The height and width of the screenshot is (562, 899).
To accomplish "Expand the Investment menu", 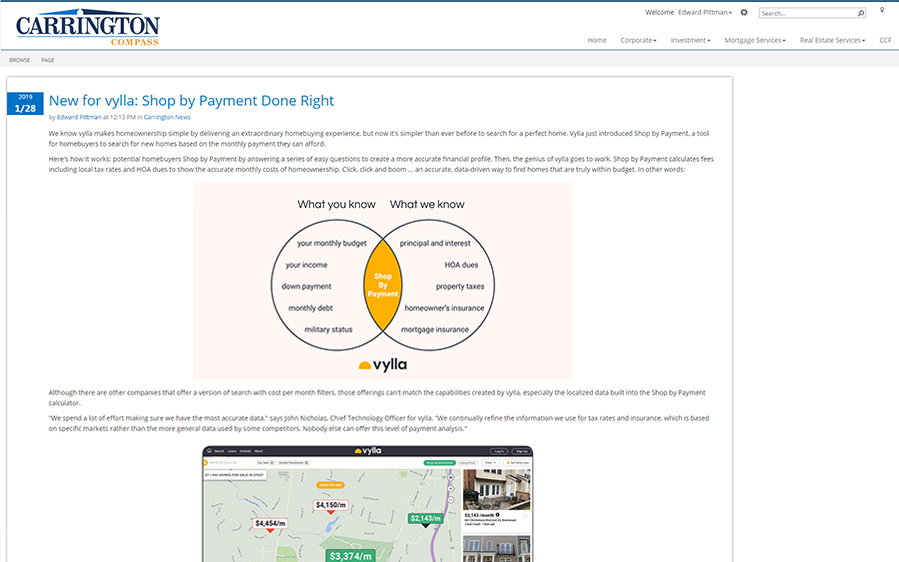I will point(690,40).
